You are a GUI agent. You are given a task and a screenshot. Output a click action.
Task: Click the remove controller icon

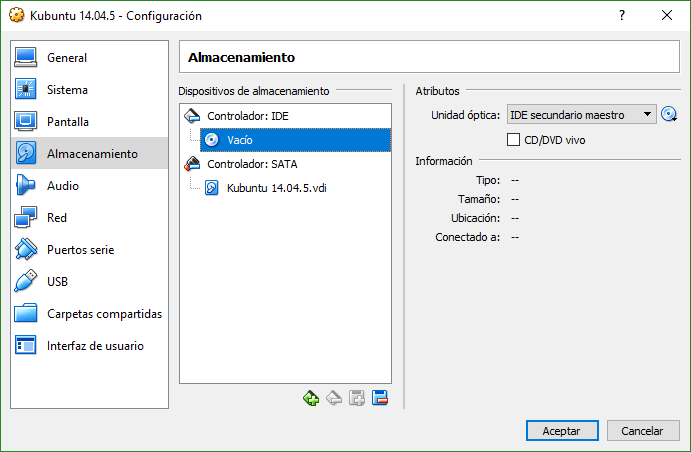[x=334, y=398]
